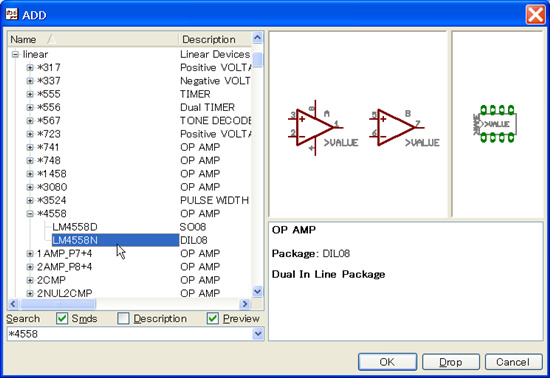Click the DIL08 package cell

[194, 240]
